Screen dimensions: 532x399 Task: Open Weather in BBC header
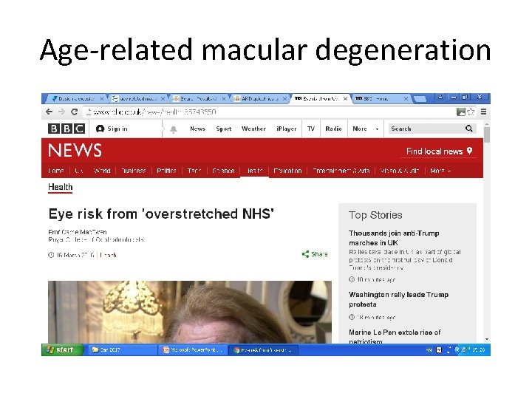point(253,129)
